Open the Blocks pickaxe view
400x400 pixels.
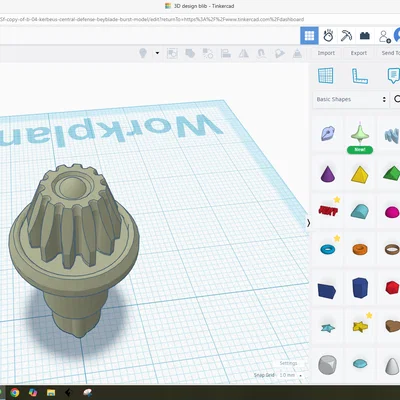coord(346,35)
